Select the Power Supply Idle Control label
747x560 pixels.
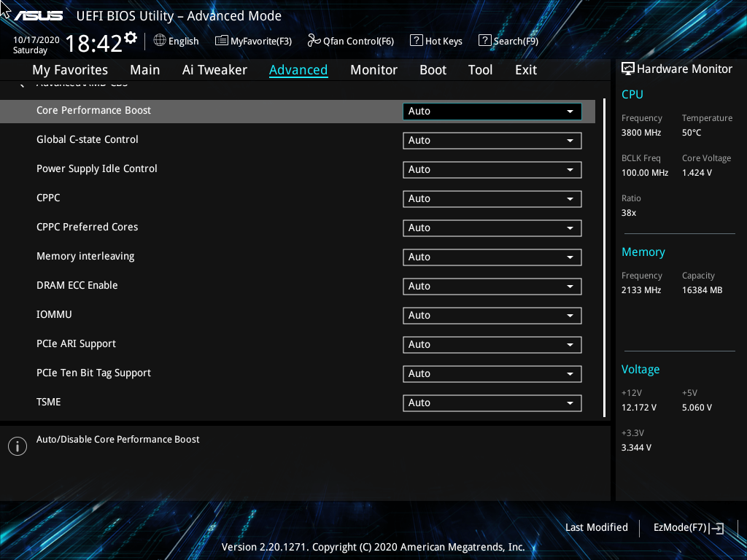tap(97, 169)
